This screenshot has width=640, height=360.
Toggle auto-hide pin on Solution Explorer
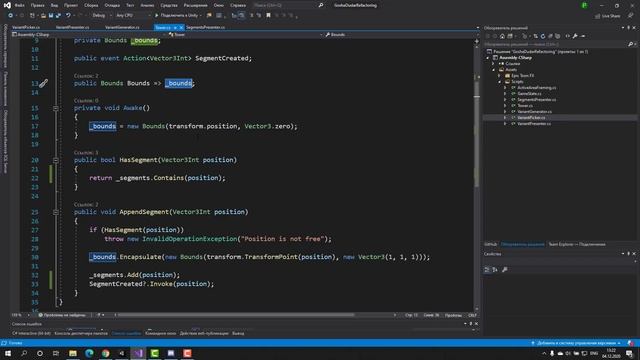click(x=629, y=28)
